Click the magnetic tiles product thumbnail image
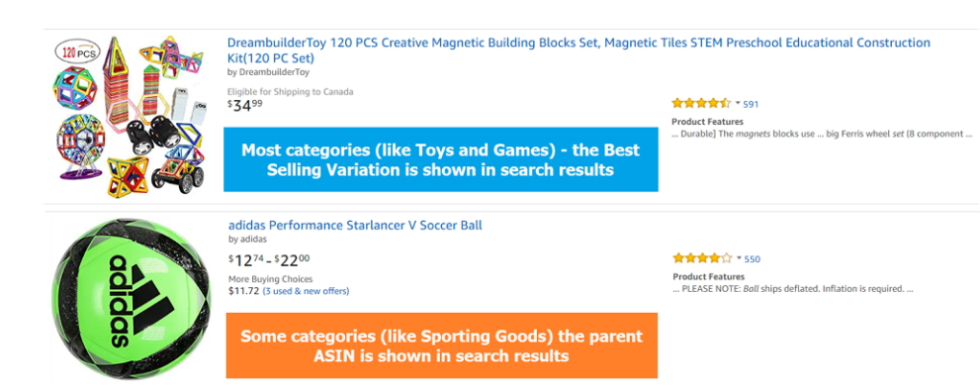980x392 pixels. point(129,116)
